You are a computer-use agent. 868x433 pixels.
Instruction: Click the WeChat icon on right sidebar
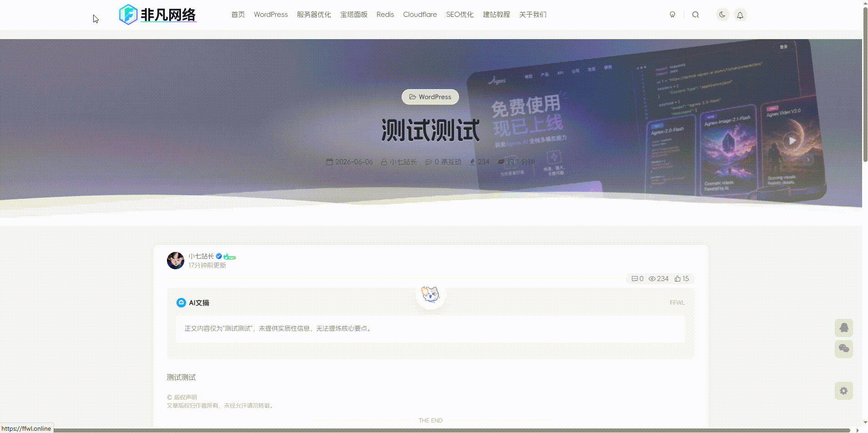tap(844, 349)
